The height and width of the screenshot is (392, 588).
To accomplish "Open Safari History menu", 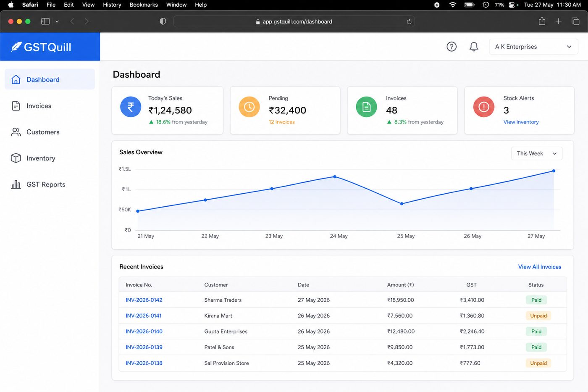I will tap(112, 5).
